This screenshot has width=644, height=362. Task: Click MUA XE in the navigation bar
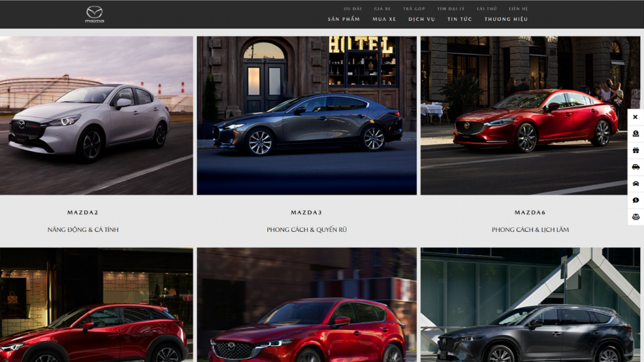tap(384, 19)
